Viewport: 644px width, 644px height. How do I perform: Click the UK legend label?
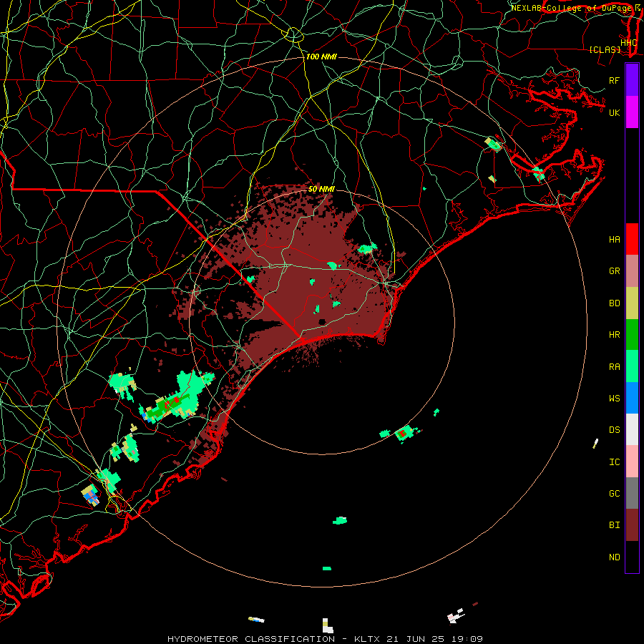point(615,112)
